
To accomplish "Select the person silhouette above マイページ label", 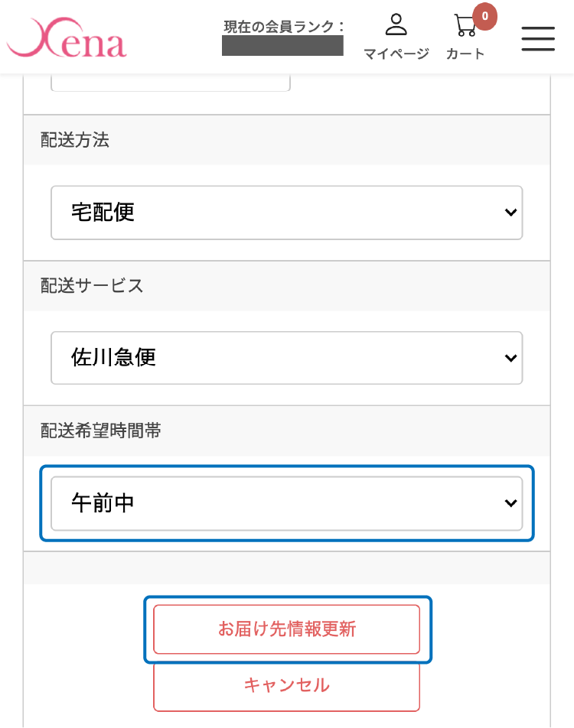I will (x=396, y=23).
